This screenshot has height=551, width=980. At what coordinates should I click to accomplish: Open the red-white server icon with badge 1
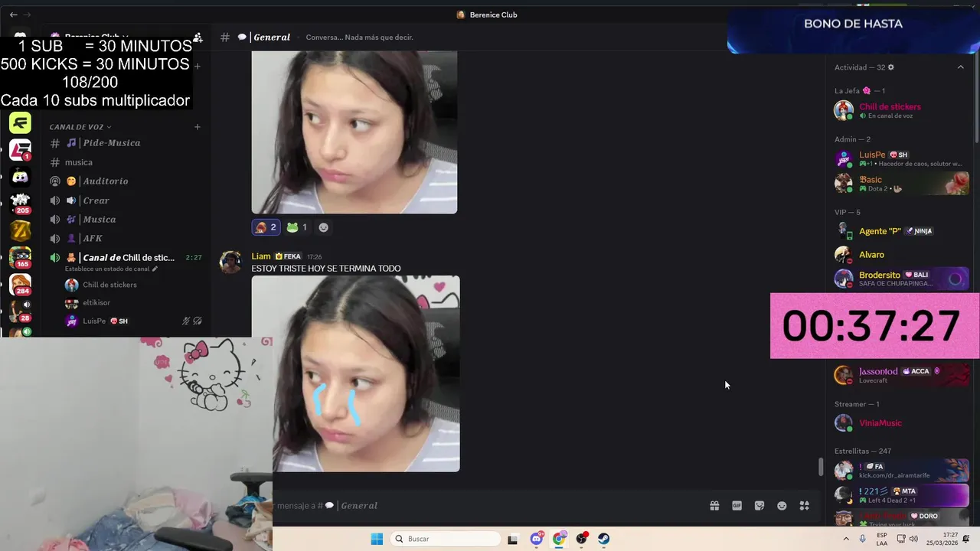tap(20, 150)
